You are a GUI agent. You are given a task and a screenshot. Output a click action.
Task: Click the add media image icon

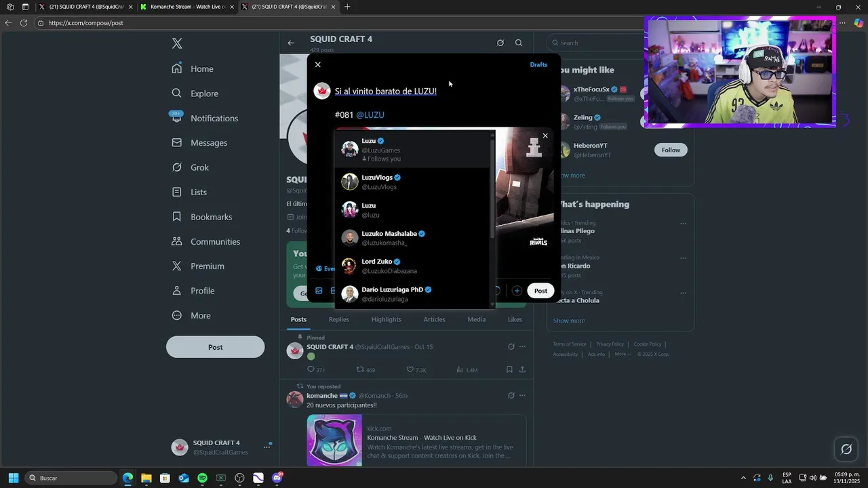319,291
